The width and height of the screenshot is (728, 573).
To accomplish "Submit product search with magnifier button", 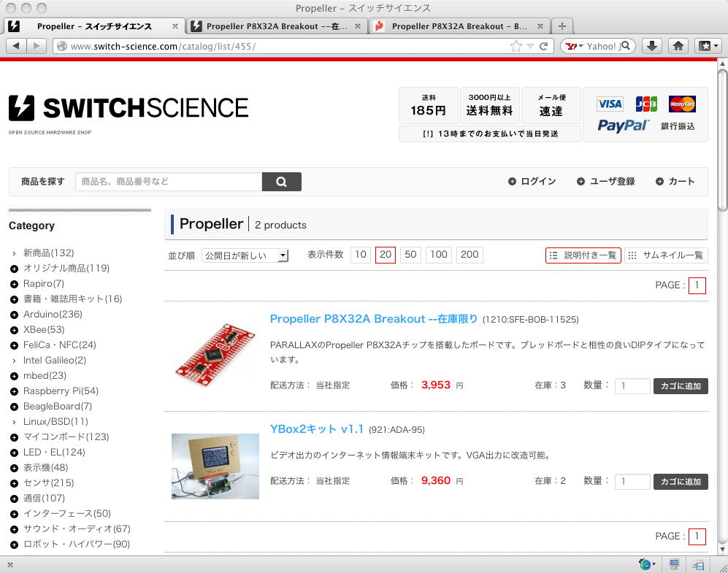I will click(281, 182).
